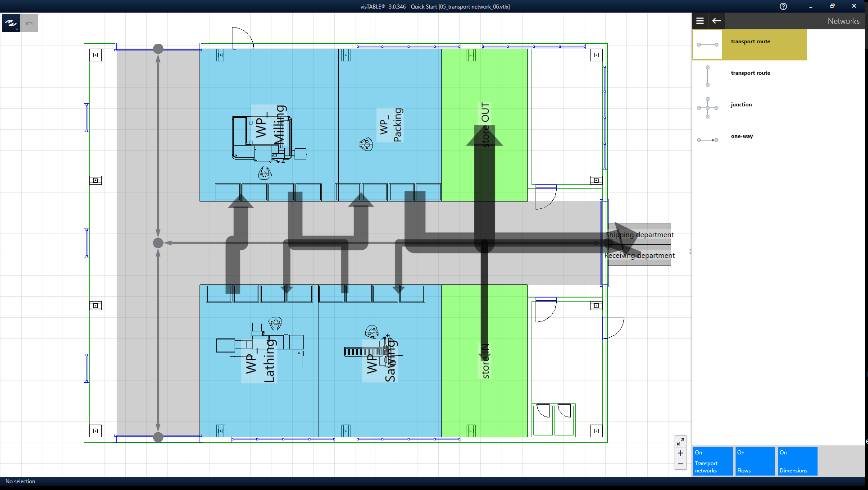Image resolution: width=868 pixels, height=490 pixels.
Task: Open the help question mark icon
Action: (x=783, y=6)
